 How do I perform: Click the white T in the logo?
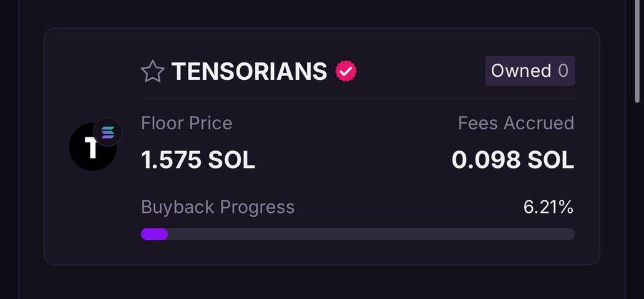[90, 149]
